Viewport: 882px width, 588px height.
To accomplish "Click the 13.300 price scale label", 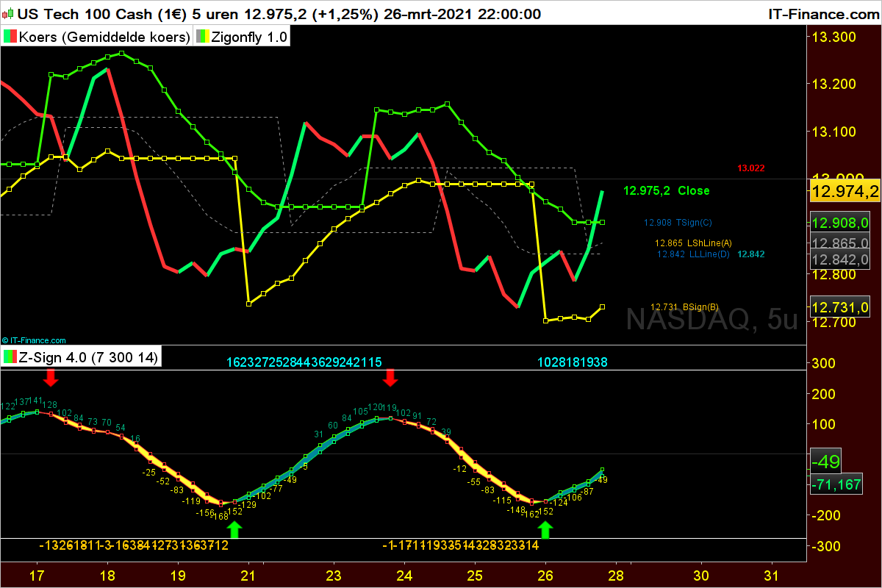I will pyautogui.click(x=833, y=37).
